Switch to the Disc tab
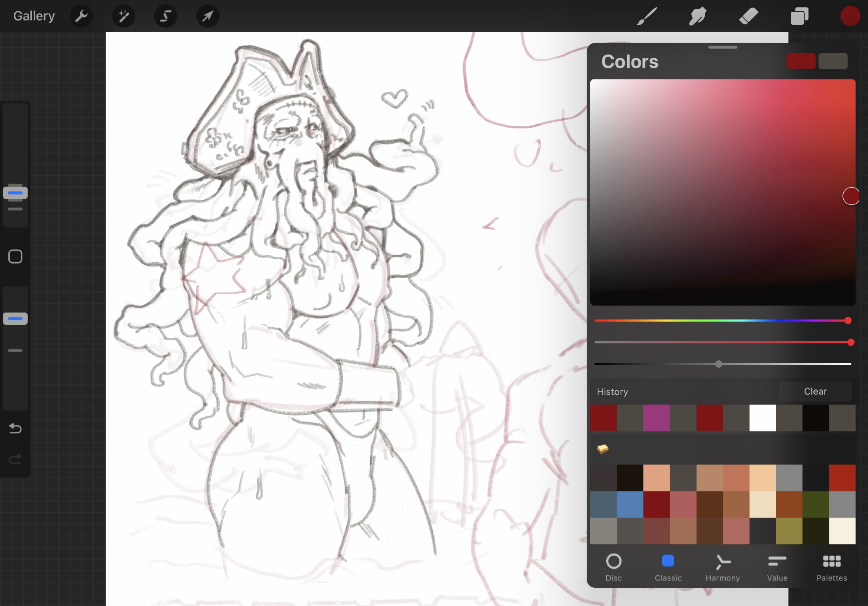 click(x=613, y=567)
